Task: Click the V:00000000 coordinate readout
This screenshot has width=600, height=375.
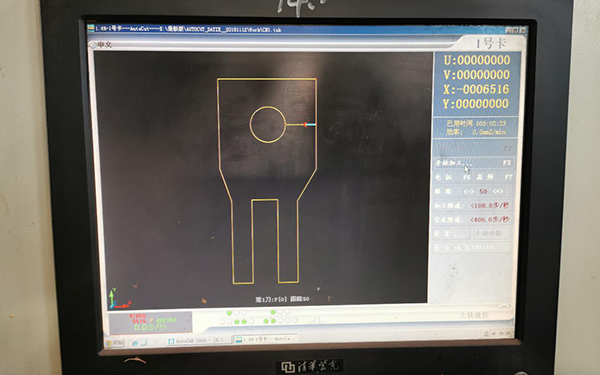Action: (477, 75)
